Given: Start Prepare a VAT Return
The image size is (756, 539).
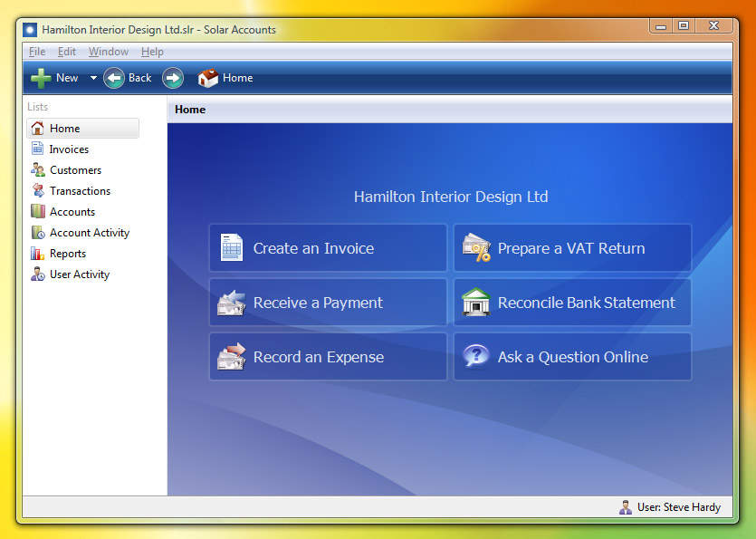Looking at the screenshot, I should (572, 248).
